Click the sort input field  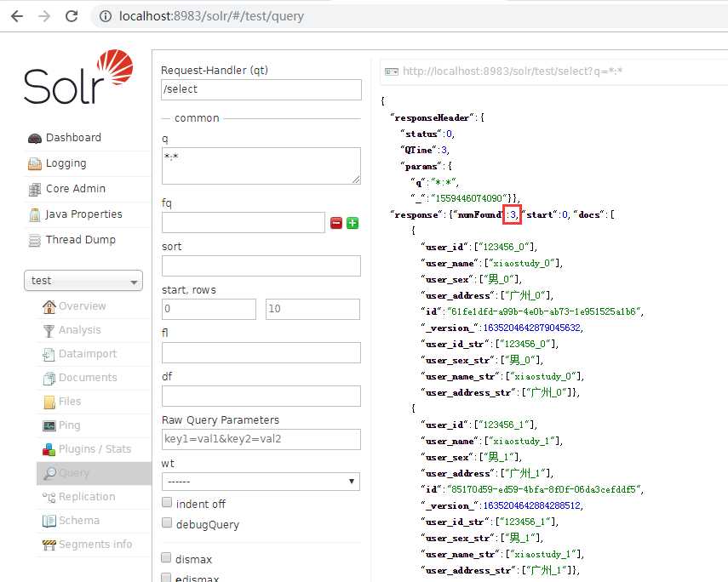(261, 266)
